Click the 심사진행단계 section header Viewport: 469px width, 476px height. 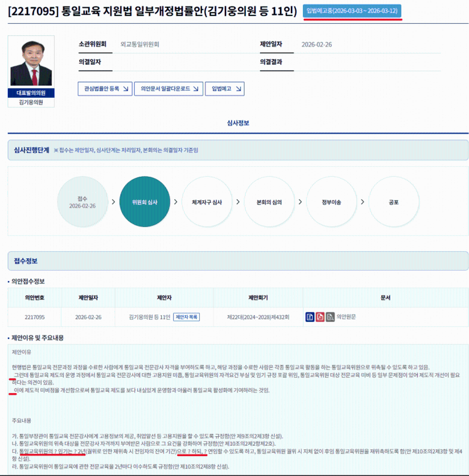32,150
